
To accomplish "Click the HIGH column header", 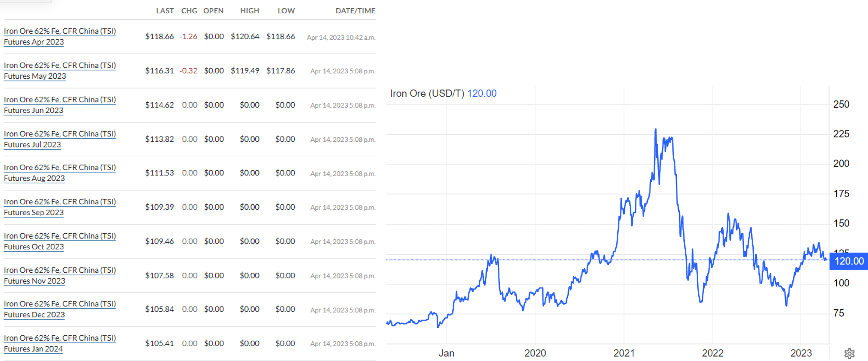I will click(x=250, y=11).
